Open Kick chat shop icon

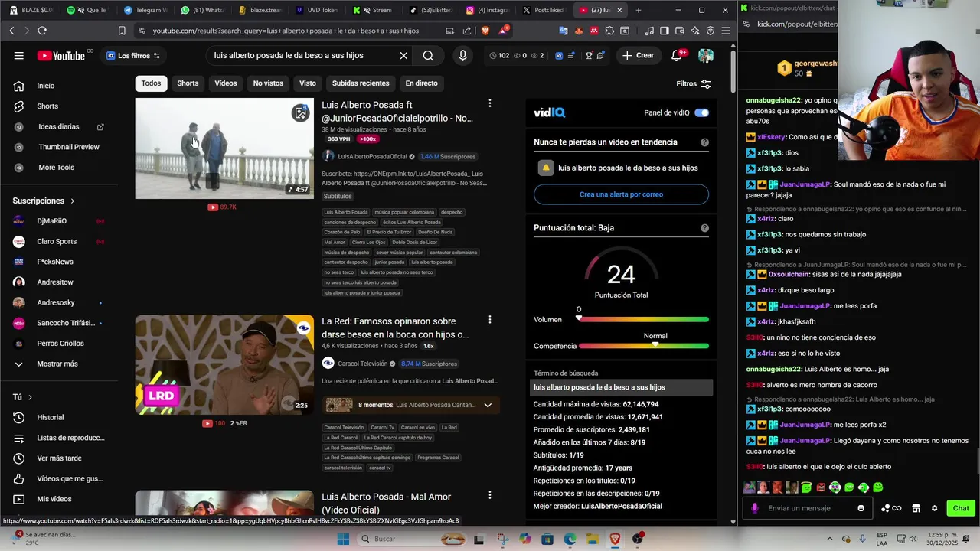(916, 508)
